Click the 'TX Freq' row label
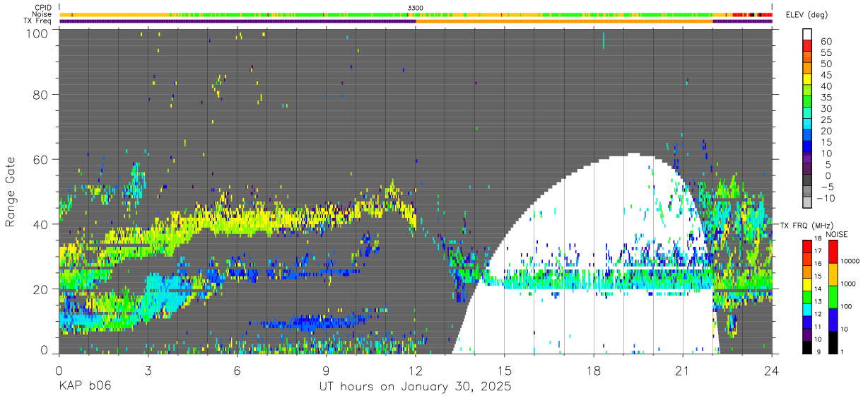 pyautogui.click(x=39, y=21)
